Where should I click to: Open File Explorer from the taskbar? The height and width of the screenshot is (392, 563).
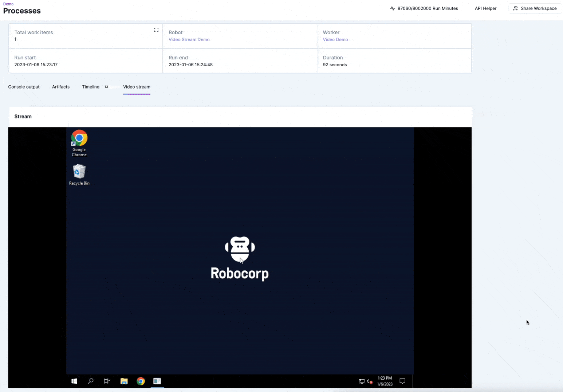124,381
